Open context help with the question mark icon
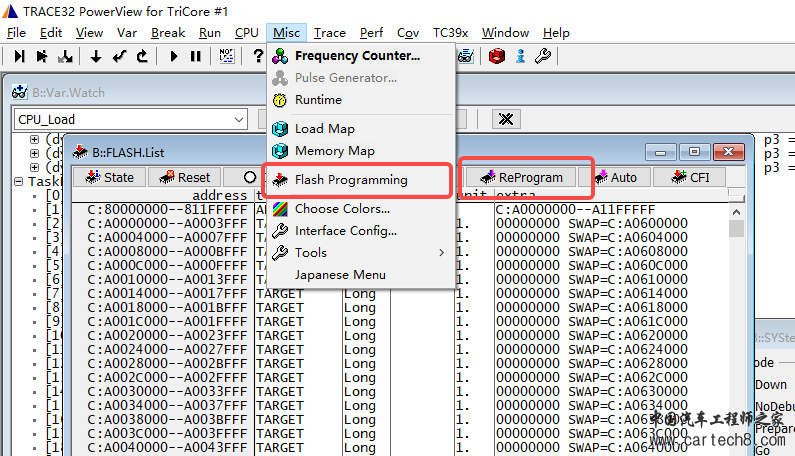 click(258, 56)
